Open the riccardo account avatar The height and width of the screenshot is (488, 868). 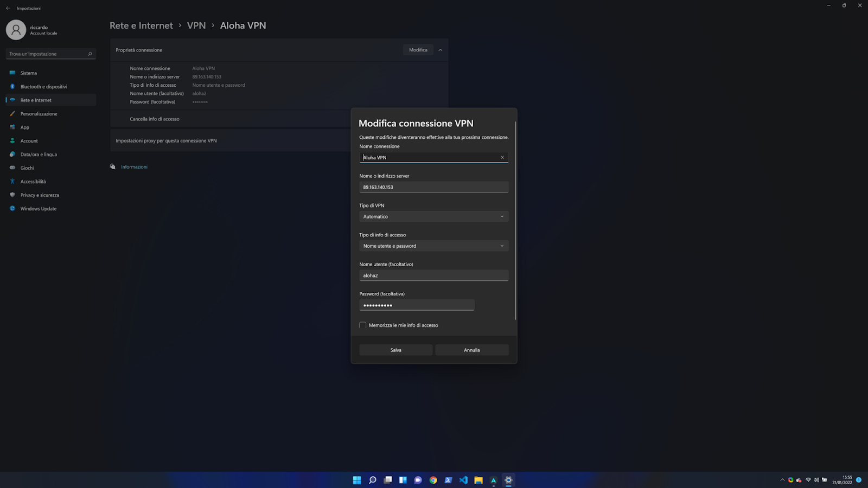point(16,30)
